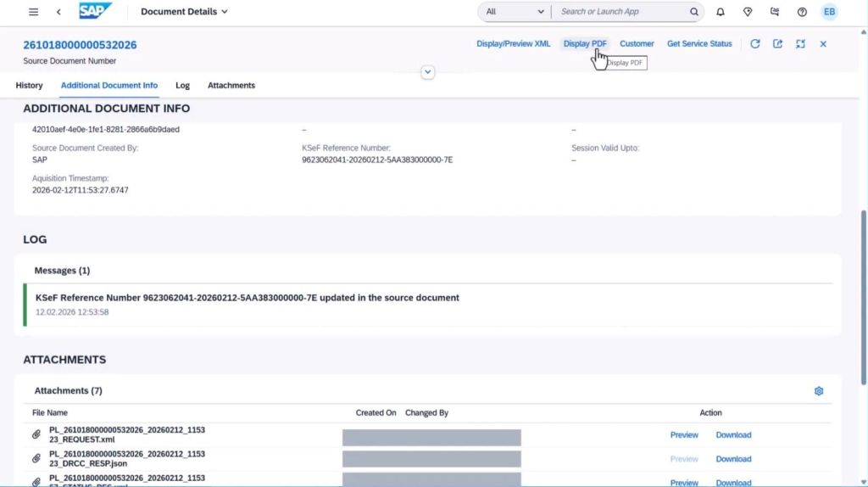Expand the header with the chevron button
868x487 pixels.
427,72
